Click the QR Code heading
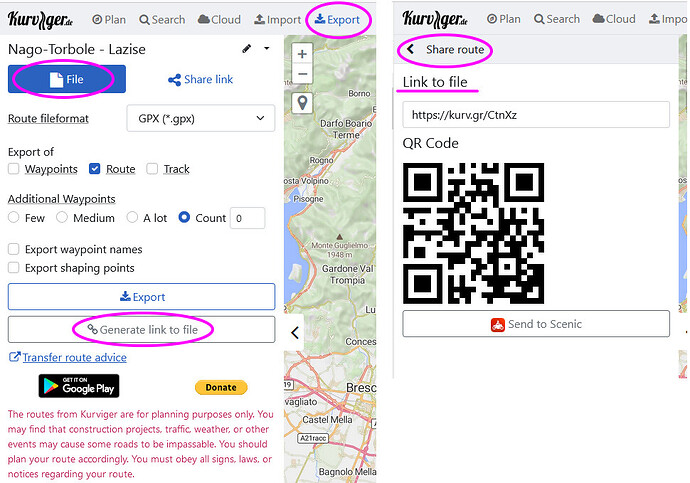The width and height of the screenshot is (690, 483). [x=430, y=143]
